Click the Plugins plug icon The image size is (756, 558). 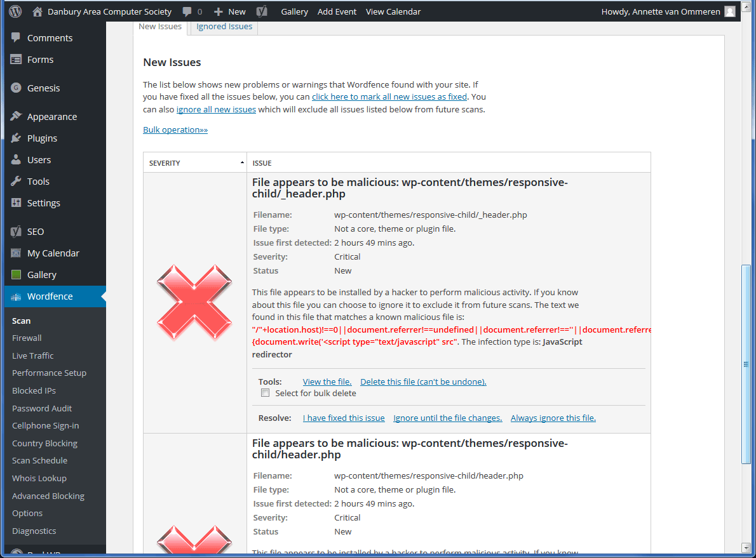click(x=16, y=138)
